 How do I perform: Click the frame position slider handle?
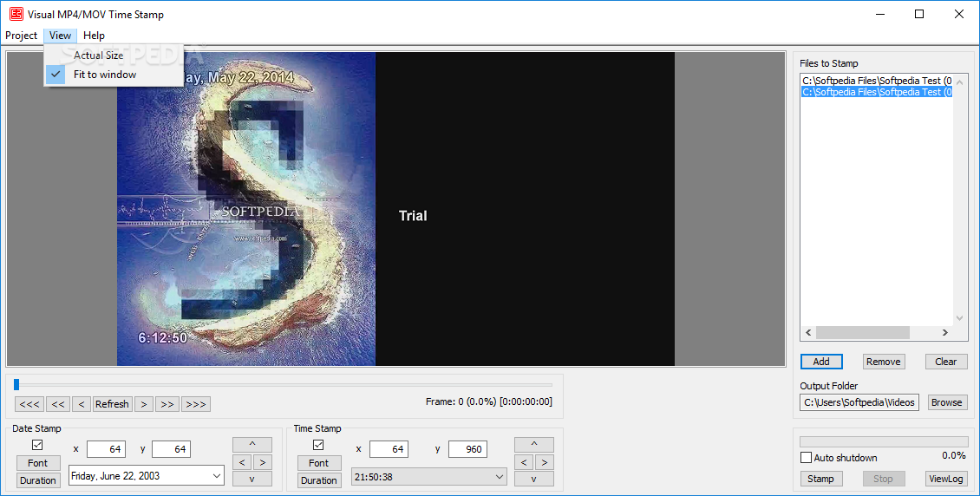click(x=16, y=385)
